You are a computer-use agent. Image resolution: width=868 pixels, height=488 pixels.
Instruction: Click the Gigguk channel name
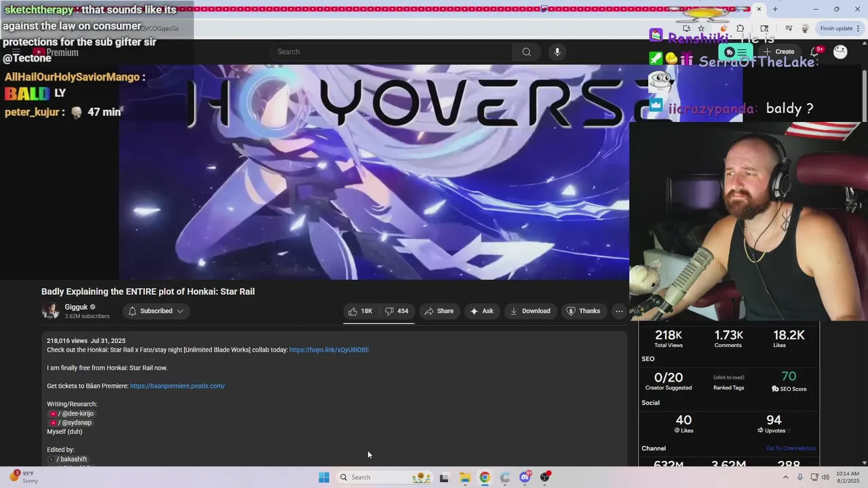point(76,307)
